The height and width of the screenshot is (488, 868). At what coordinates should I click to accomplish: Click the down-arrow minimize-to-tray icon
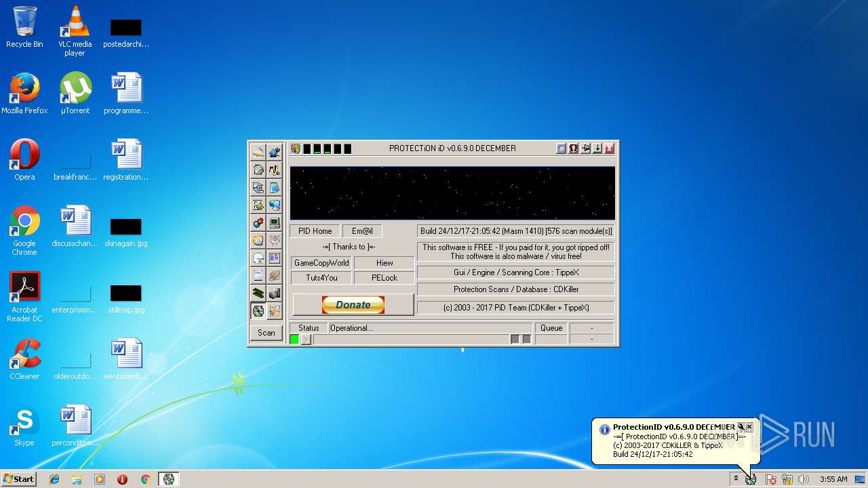(x=597, y=148)
